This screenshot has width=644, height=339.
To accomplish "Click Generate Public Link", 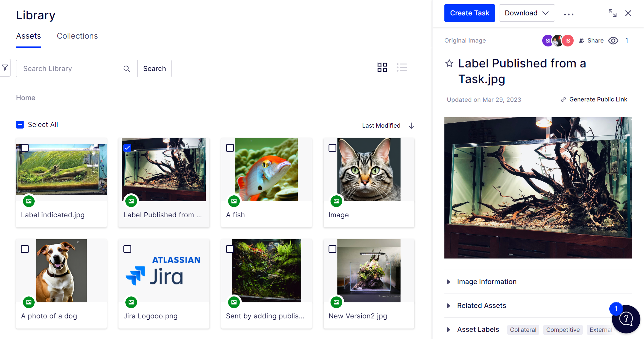I will pyautogui.click(x=598, y=99).
